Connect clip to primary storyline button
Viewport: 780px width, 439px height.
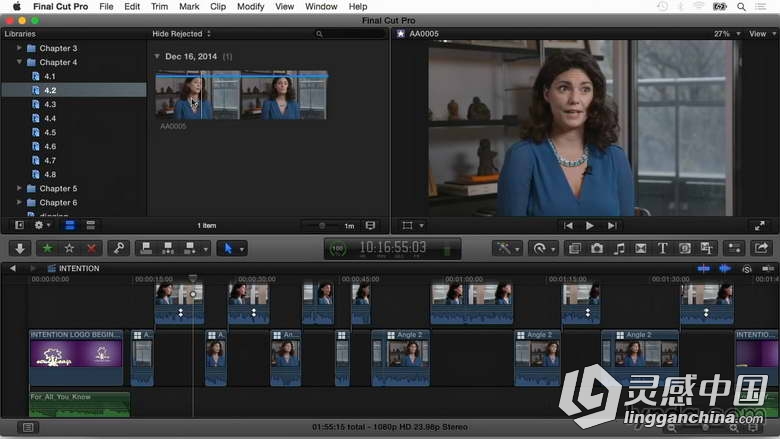146,248
